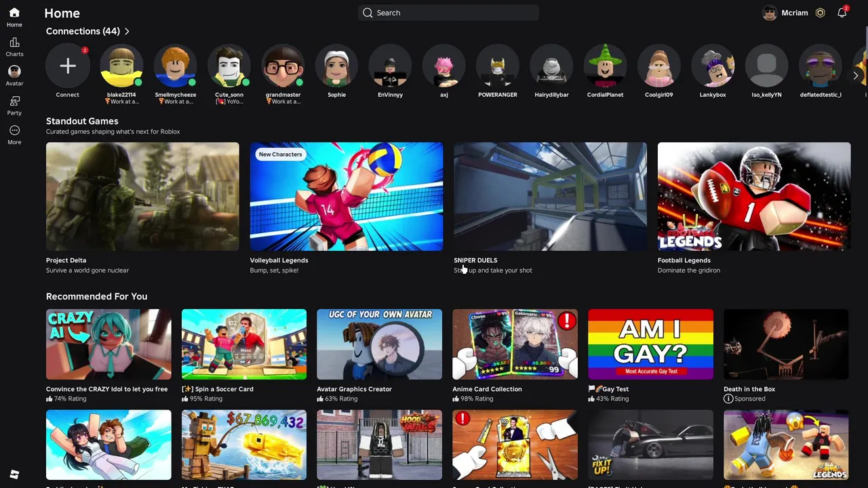Open the $67,869,432 fishing game thumbnail
The height and width of the screenshot is (488, 868).
click(x=244, y=445)
